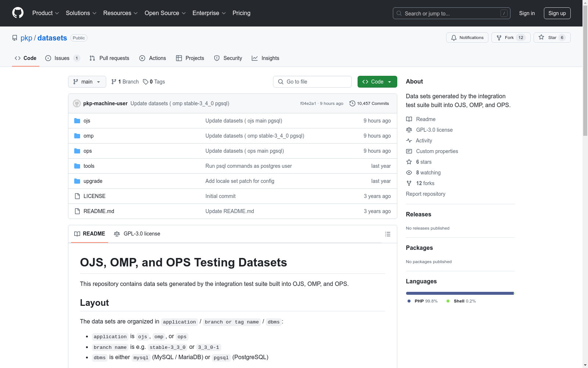The height and width of the screenshot is (368, 588).
Task: Open the Solutions dropdown menu
Action: click(x=81, y=13)
